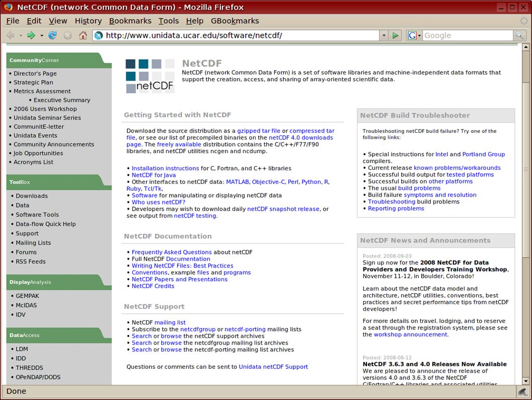The height and width of the screenshot is (400, 532).
Task: Open the File menu
Action: 13,21
